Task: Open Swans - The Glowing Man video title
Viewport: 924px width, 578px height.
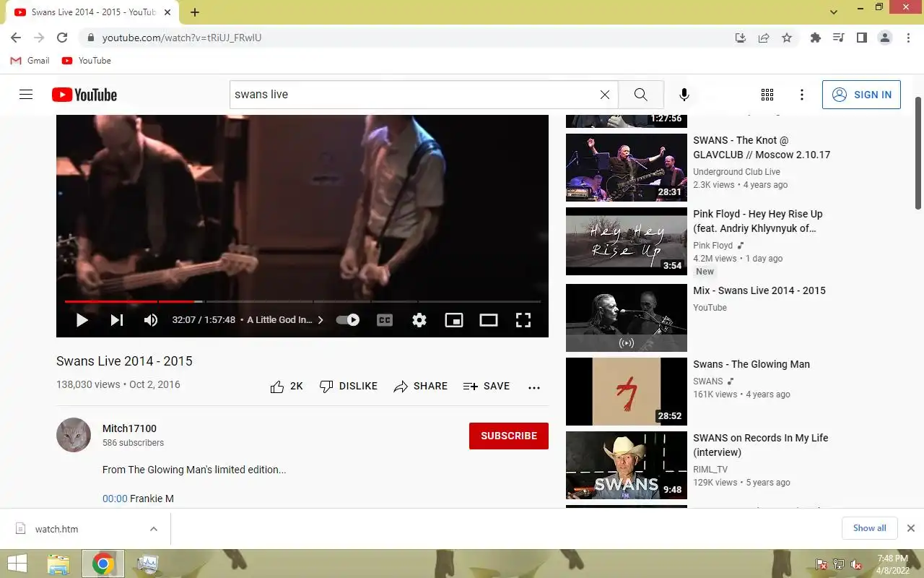Action: (x=751, y=364)
